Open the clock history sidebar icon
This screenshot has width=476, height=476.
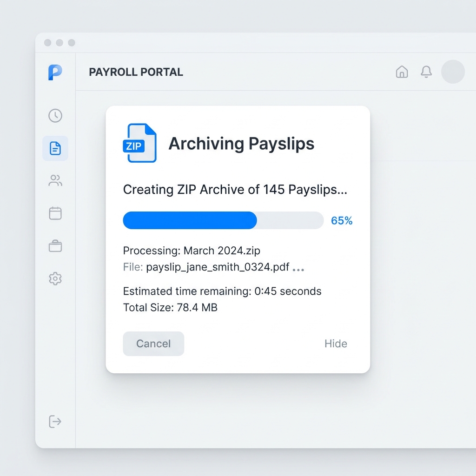(55, 116)
